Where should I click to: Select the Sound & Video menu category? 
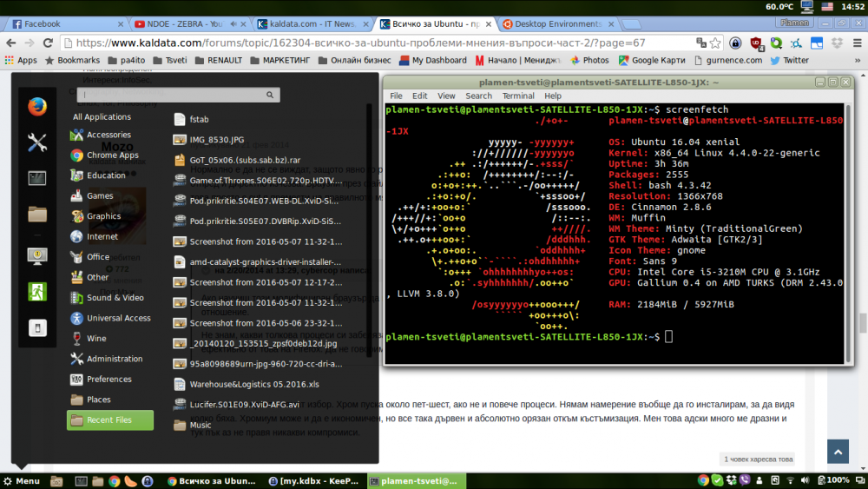tap(110, 298)
